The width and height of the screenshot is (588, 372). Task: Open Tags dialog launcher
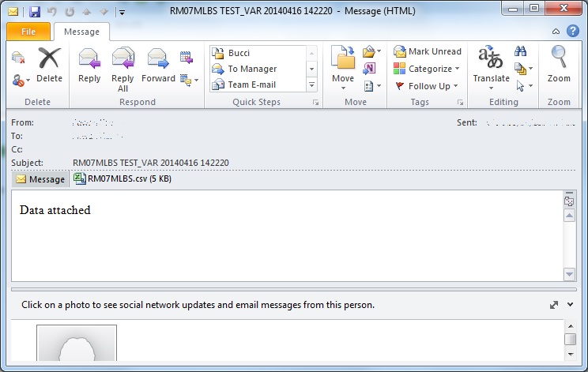point(460,102)
